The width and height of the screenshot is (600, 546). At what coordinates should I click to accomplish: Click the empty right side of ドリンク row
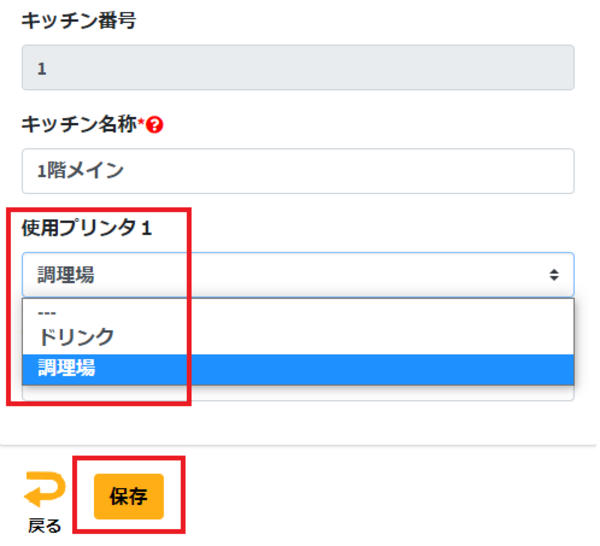[x=400, y=337]
